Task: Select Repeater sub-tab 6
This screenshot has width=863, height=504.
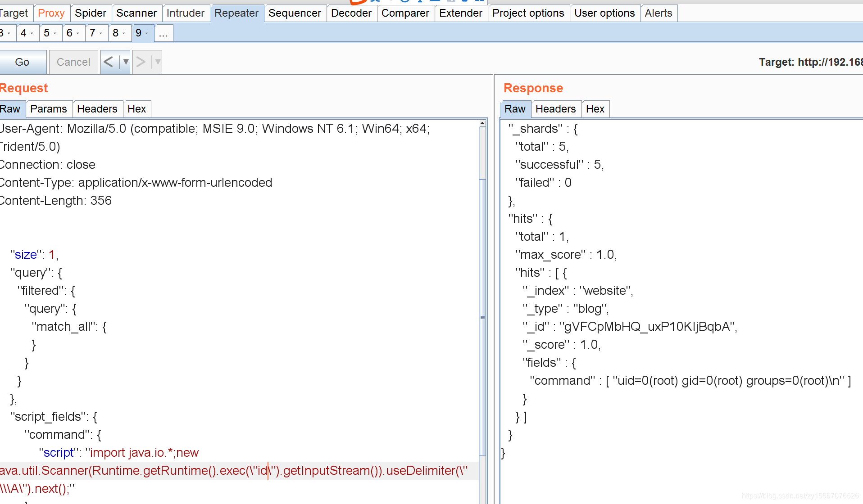Action: click(69, 33)
